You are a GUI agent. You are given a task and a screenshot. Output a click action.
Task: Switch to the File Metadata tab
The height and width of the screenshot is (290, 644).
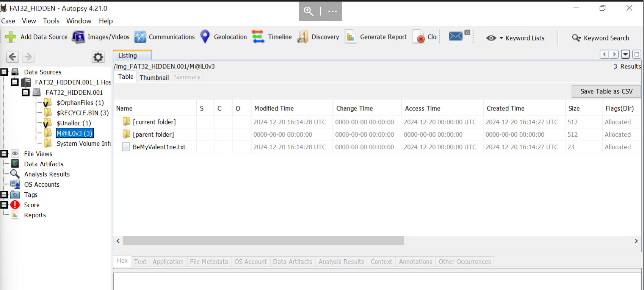tap(209, 262)
